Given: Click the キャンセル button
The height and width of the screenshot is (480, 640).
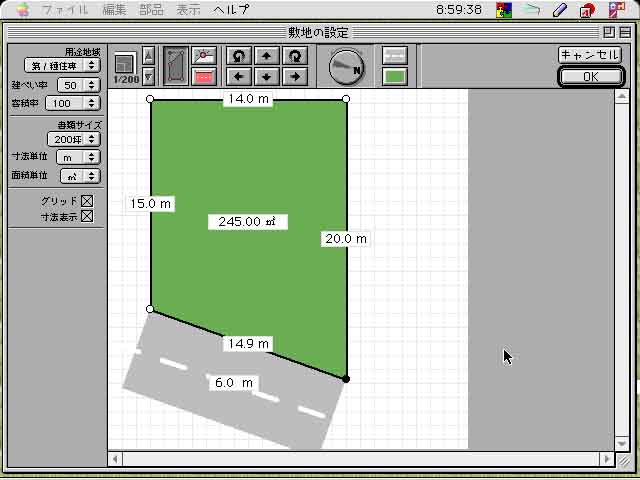Looking at the screenshot, I should 590,55.
